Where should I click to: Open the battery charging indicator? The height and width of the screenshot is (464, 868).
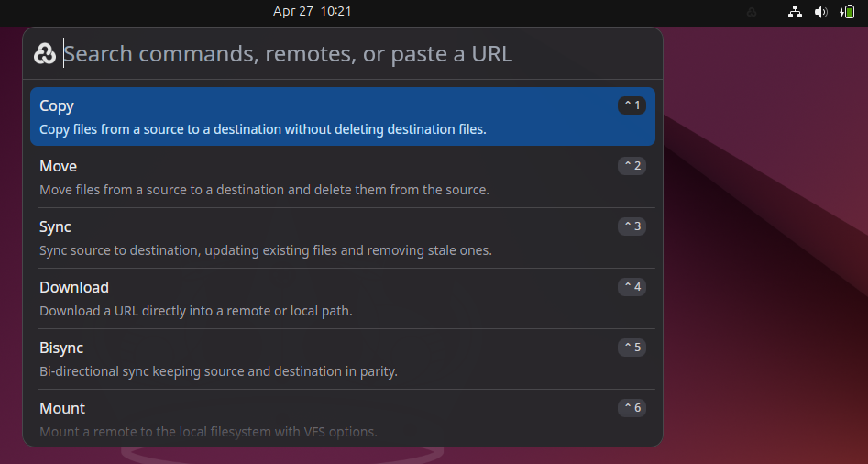pyautogui.click(x=847, y=12)
